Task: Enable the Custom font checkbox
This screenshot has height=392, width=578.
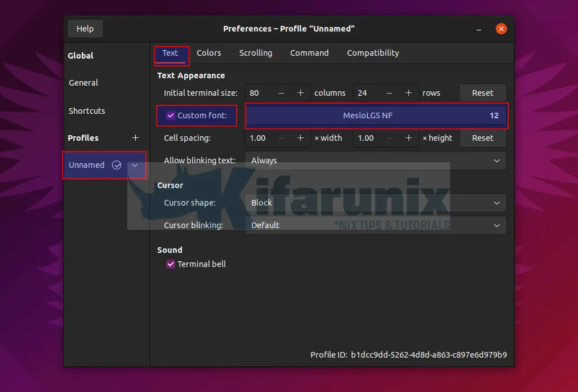Action: 170,115
